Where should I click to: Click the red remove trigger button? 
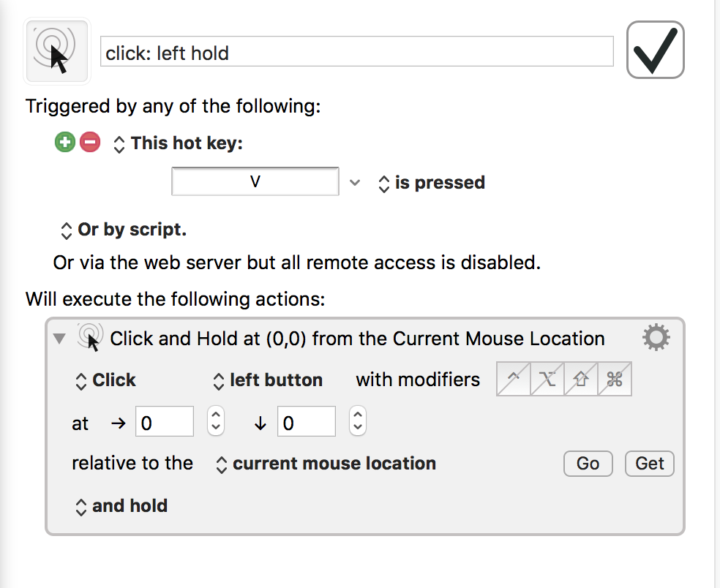[89, 143]
